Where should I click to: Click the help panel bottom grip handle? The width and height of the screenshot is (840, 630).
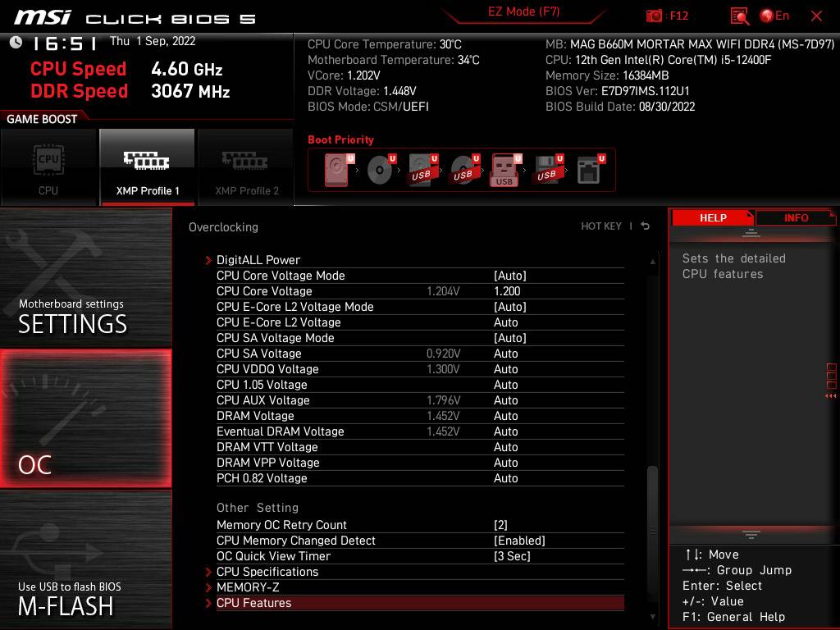[x=751, y=535]
